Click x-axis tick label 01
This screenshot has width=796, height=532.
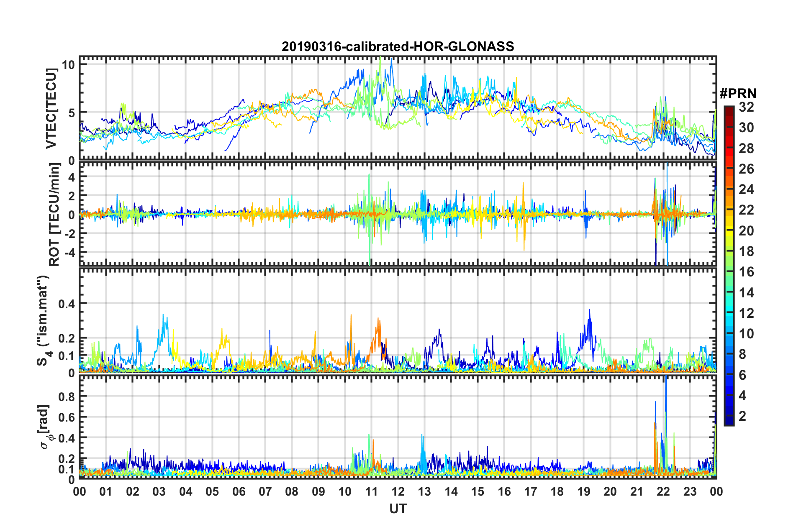pyautogui.click(x=106, y=491)
